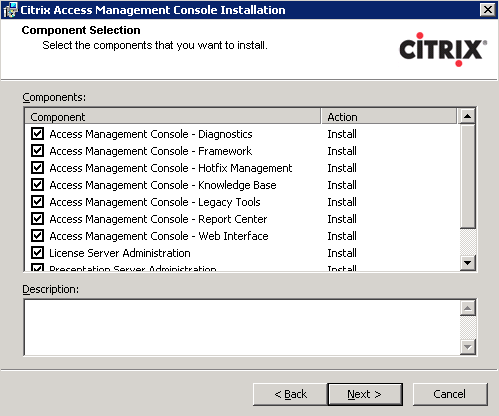This screenshot has height=416, width=499.
Task: Toggle the Hotfix Management checkbox
Action: click(37, 168)
